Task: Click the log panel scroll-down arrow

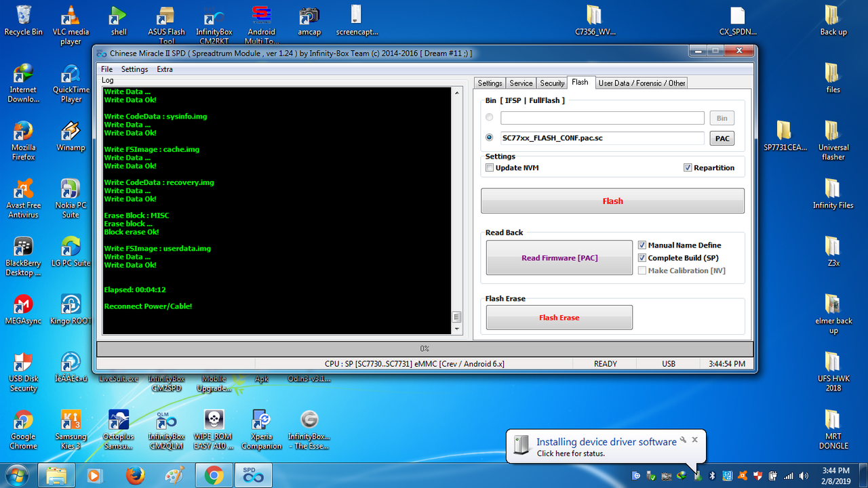Action: tap(456, 329)
